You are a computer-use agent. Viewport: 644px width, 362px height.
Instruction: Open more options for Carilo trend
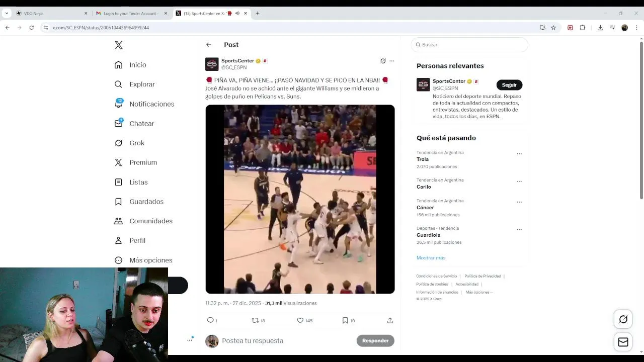click(519, 181)
